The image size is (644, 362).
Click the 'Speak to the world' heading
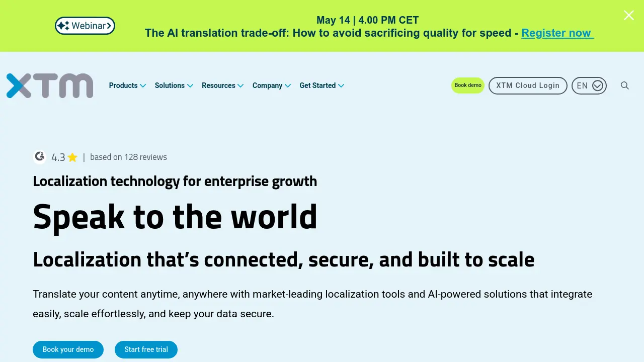[x=175, y=217]
